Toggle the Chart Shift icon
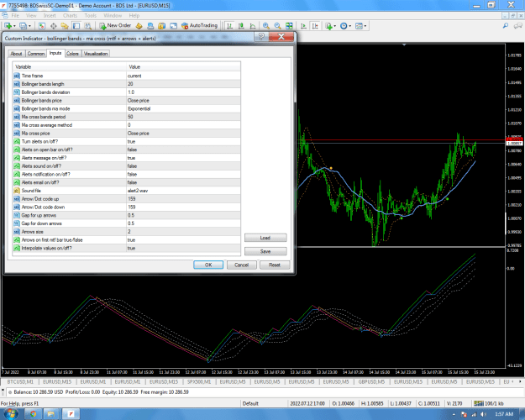 [x=315, y=26]
